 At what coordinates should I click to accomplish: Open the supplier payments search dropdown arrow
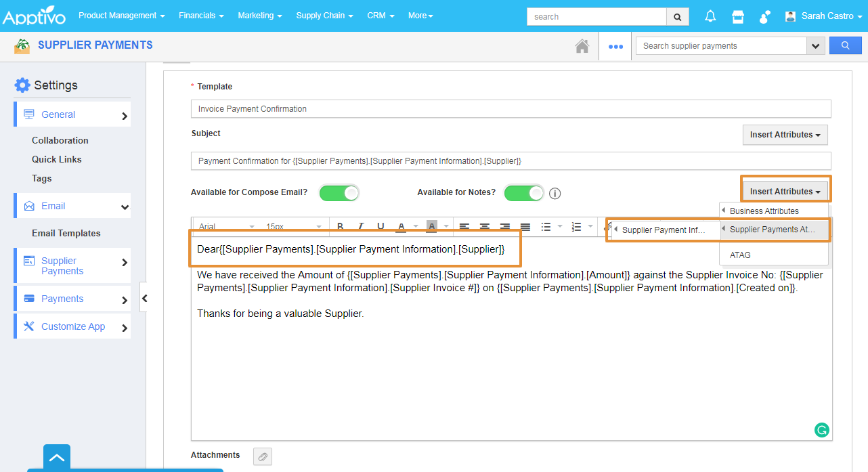tap(815, 46)
